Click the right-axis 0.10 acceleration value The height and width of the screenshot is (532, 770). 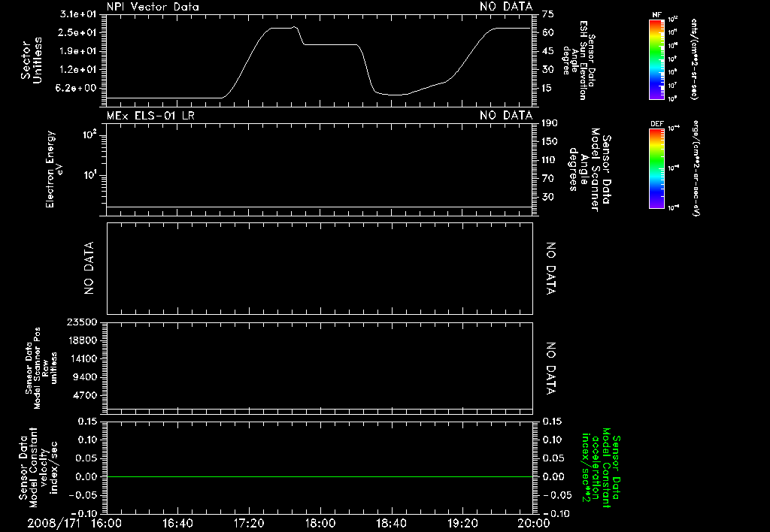point(552,440)
